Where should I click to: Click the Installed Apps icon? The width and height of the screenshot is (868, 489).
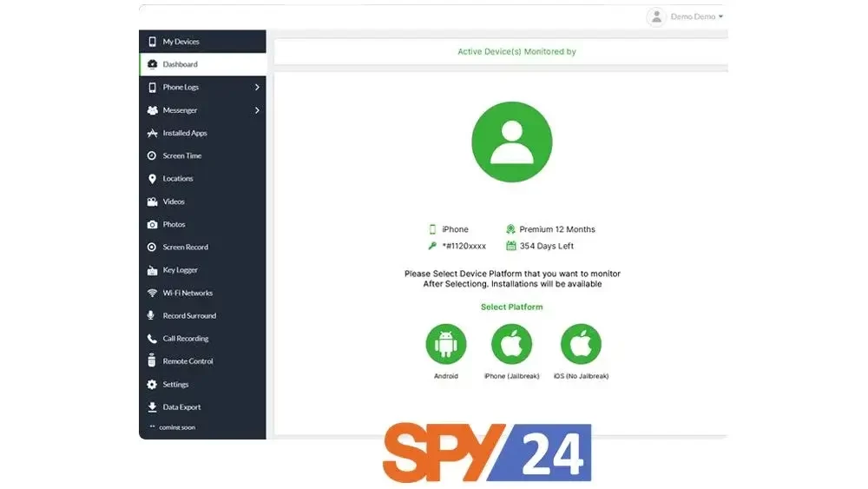tap(152, 133)
